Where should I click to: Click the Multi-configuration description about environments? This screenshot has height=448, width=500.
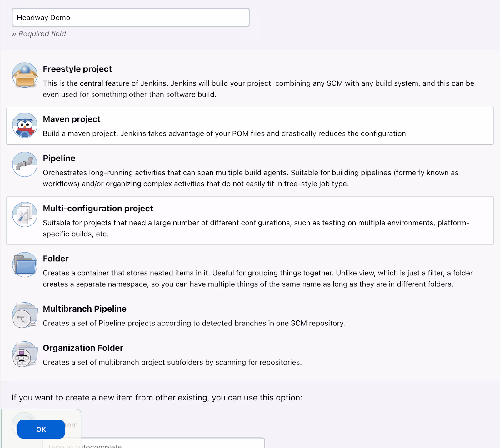(x=256, y=228)
